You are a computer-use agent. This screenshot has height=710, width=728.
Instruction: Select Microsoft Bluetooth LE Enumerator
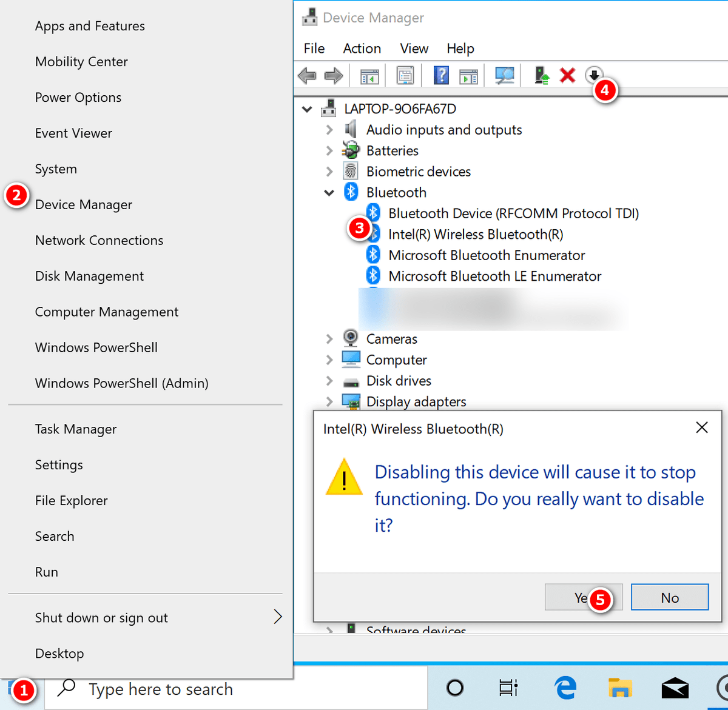point(494,276)
